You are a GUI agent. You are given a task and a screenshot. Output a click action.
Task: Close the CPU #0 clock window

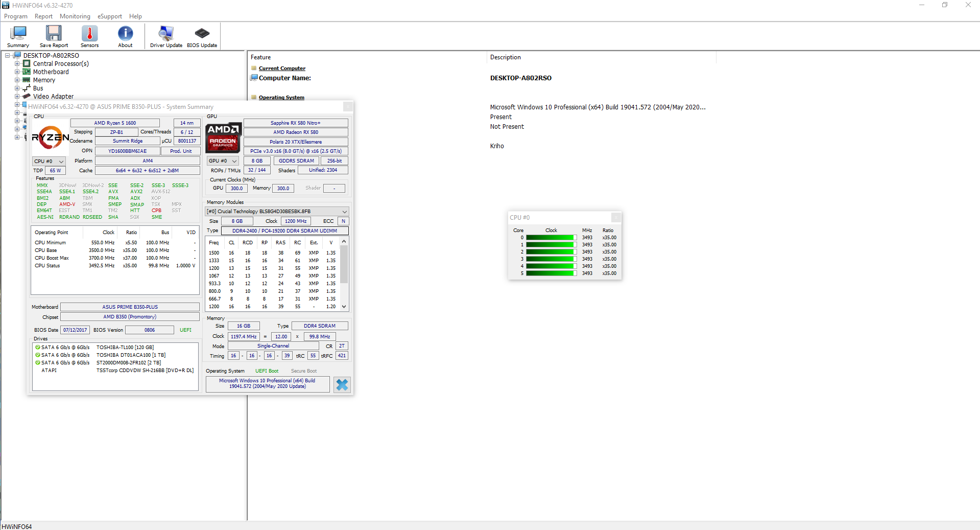pos(616,217)
